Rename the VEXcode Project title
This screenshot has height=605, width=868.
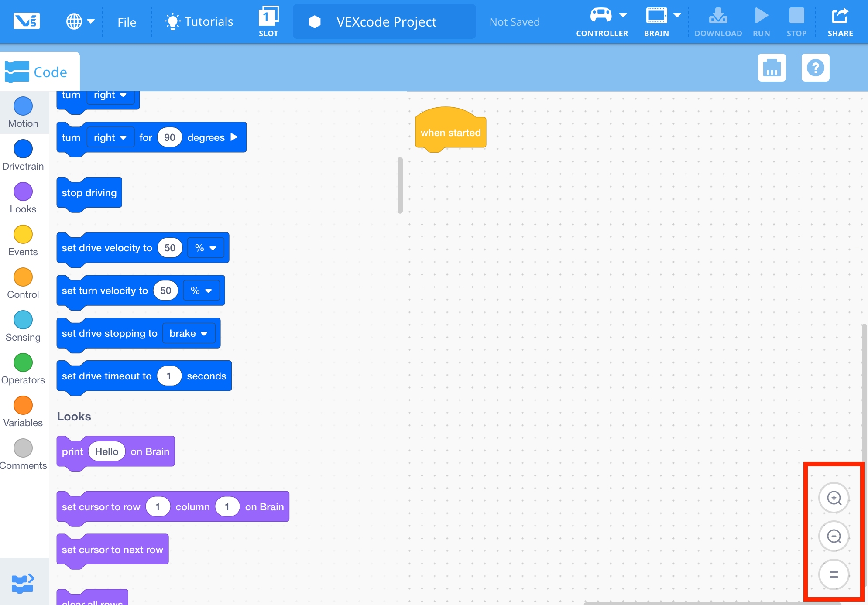(386, 21)
